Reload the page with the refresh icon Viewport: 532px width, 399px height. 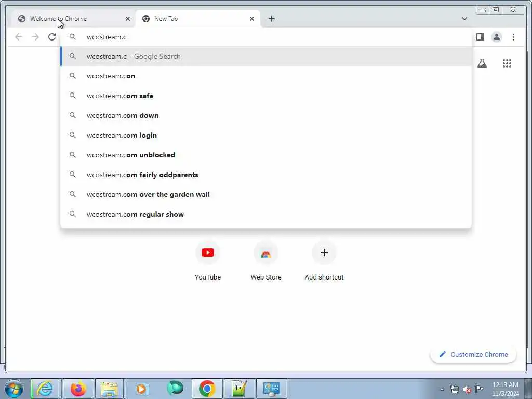click(52, 37)
